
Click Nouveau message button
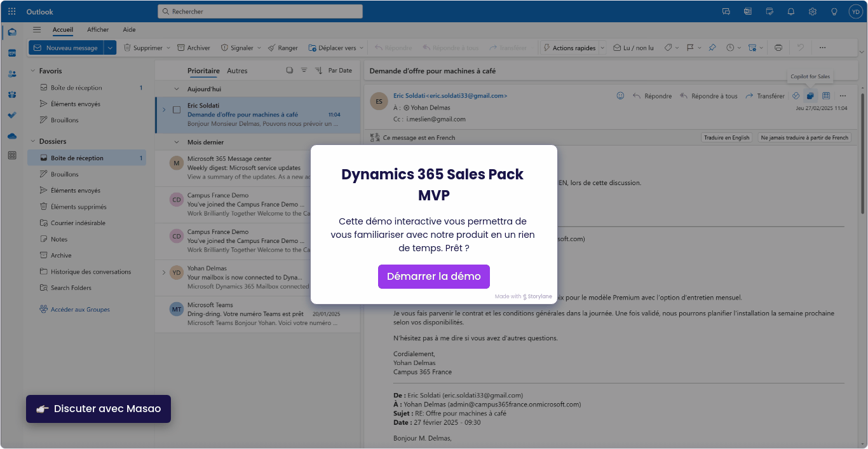coord(66,48)
